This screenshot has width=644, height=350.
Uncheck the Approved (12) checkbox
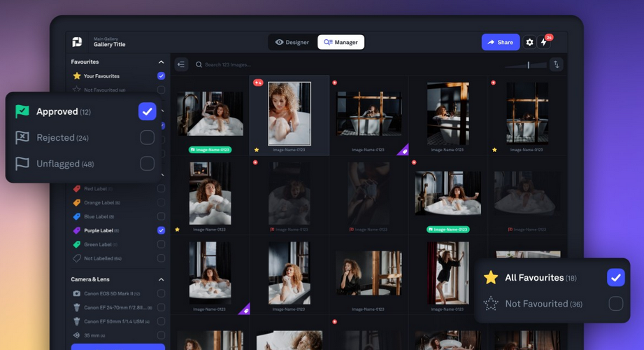(147, 111)
